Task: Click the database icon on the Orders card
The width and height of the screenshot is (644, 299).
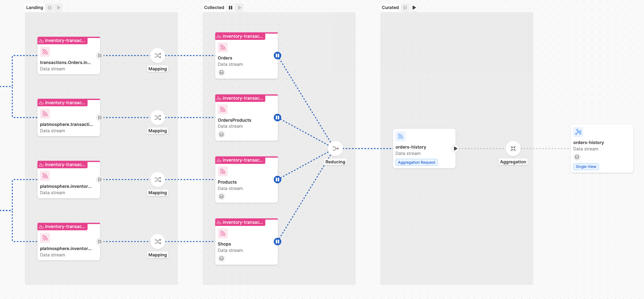Action: pyautogui.click(x=222, y=72)
